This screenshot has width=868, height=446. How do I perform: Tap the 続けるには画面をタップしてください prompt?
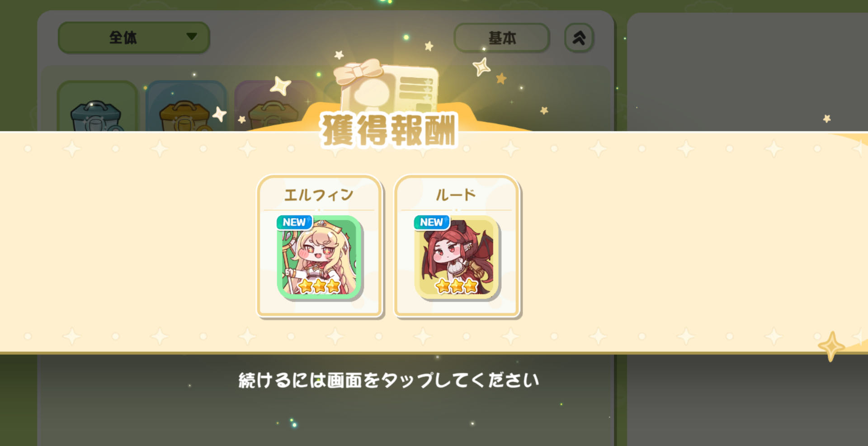pyautogui.click(x=389, y=380)
